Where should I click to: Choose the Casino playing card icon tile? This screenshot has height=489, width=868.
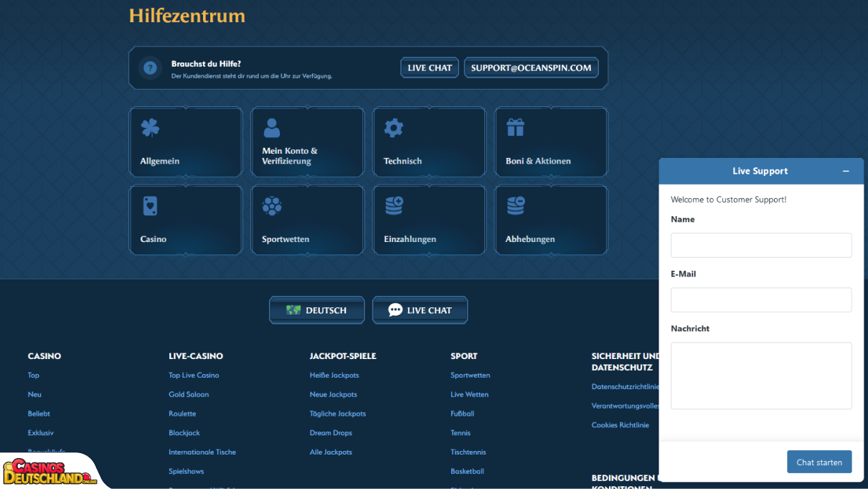point(186,220)
